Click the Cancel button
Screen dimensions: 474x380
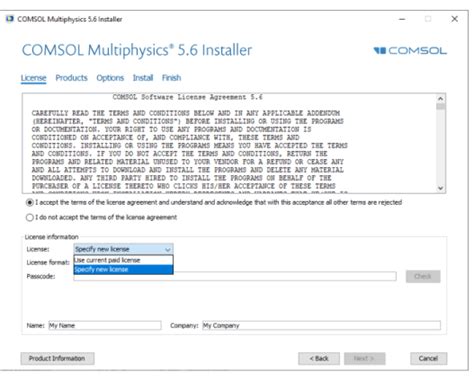pos(428,358)
